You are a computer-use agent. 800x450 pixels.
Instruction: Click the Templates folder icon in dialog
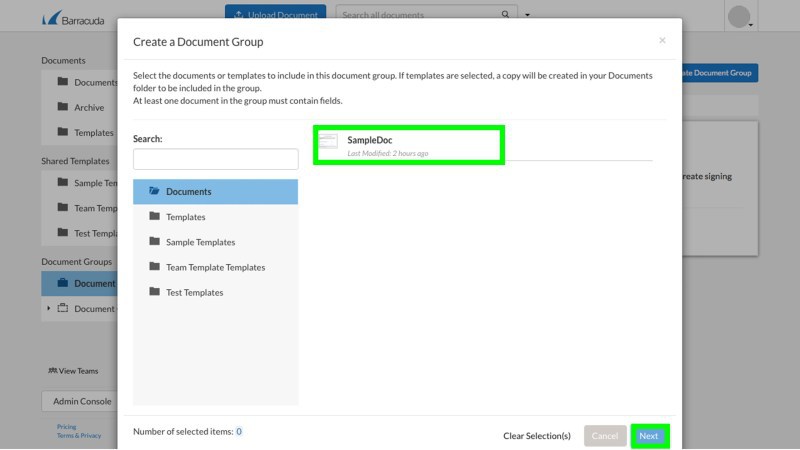[154, 217]
